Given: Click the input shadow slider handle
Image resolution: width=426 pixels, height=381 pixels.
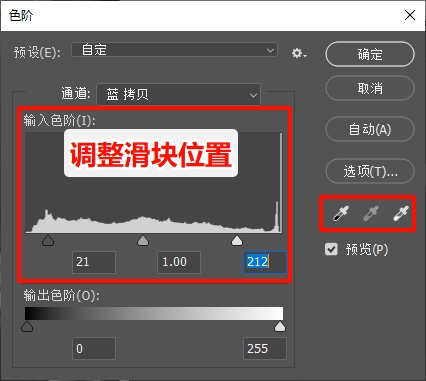Looking at the screenshot, I should click(x=48, y=240).
